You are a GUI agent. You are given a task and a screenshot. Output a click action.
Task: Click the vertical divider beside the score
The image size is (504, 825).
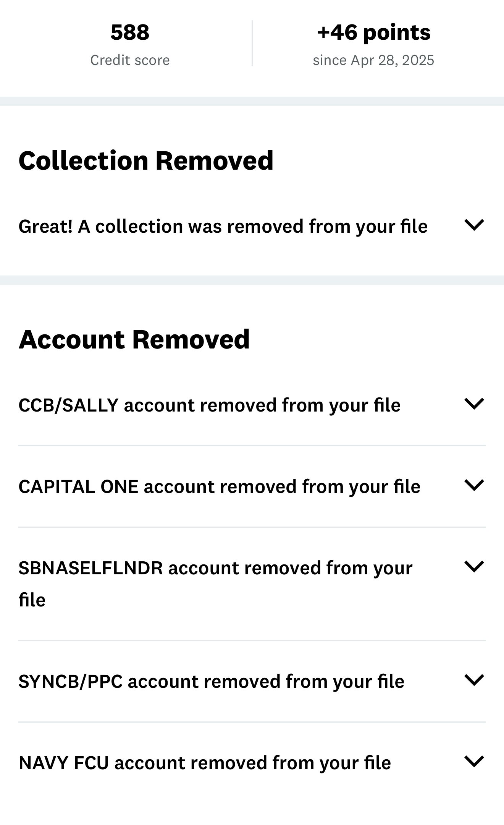click(252, 43)
